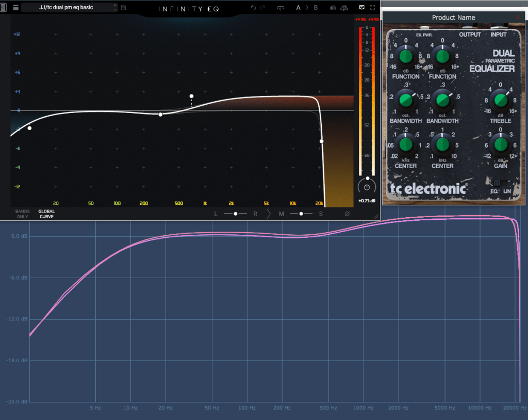Click the redo arrow in Infinity EQ
528x420 pixels.
click(262, 8)
